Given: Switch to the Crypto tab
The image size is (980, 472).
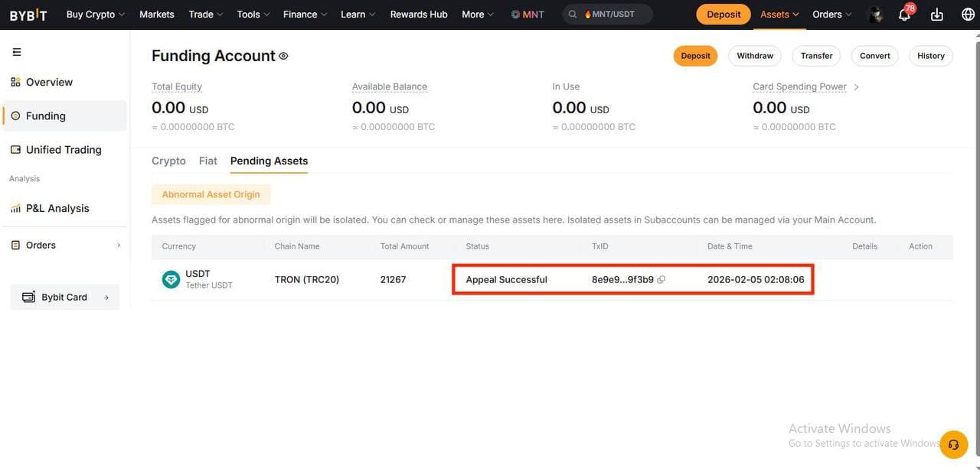Looking at the screenshot, I should [168, 161].
